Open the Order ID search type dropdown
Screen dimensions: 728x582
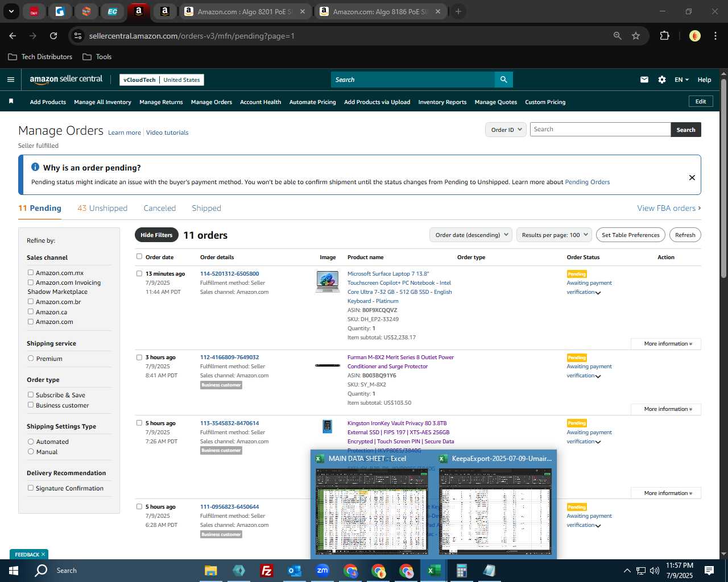506,130
